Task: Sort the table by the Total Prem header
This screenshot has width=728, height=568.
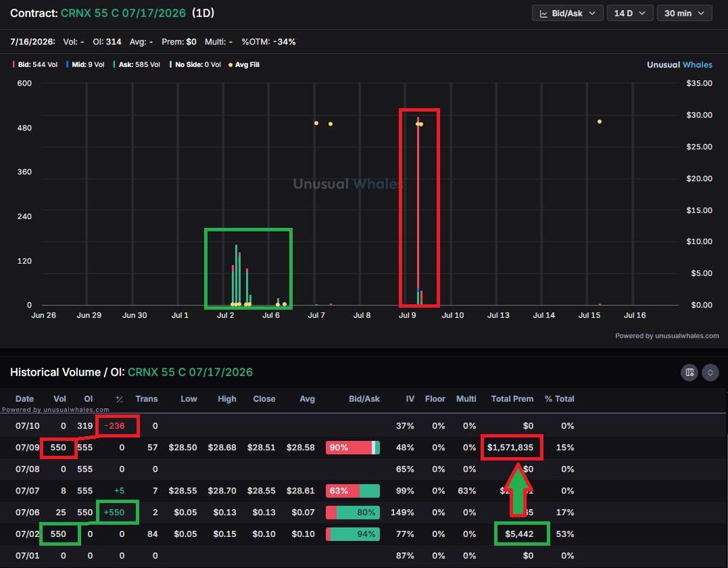Action: coord(512,399)
